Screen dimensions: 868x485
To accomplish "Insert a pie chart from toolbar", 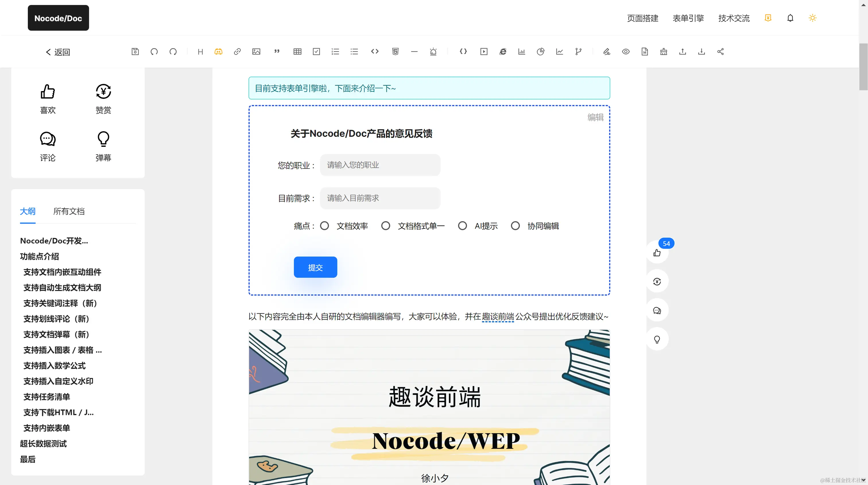I will pos(540,52).
